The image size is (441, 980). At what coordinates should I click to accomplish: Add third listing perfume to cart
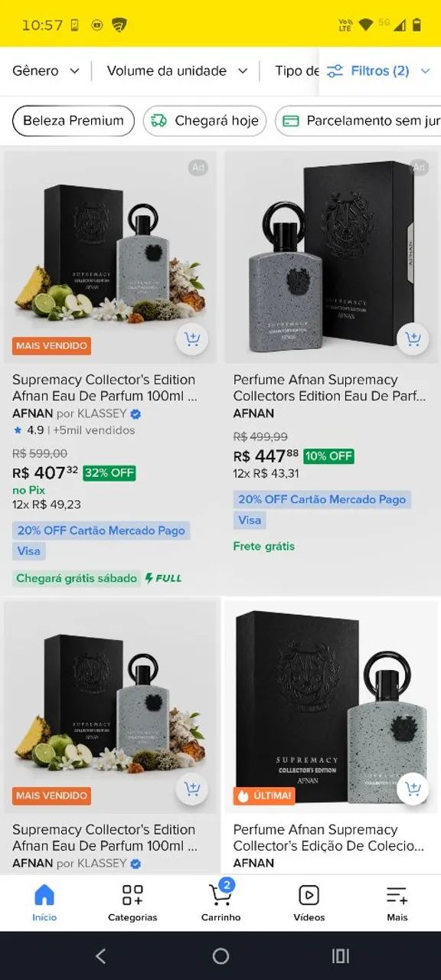tap(191, 789)
